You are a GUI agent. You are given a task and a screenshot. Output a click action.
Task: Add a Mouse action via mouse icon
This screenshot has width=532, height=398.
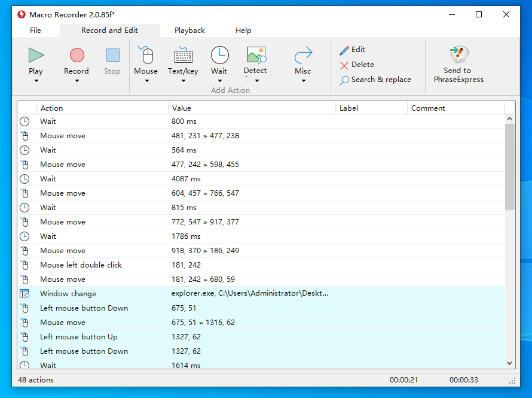(x=146, y=55)
